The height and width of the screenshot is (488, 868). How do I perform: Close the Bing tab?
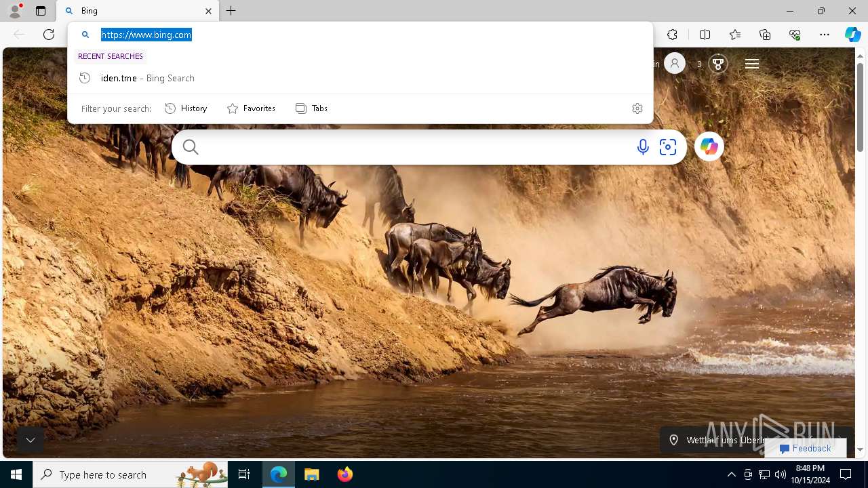208,11
